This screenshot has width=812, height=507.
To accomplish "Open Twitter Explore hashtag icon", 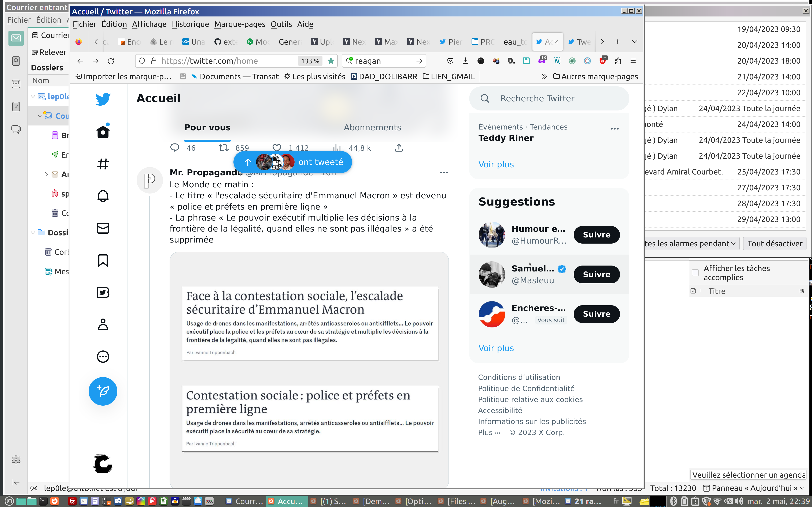I will pos(103,164).
